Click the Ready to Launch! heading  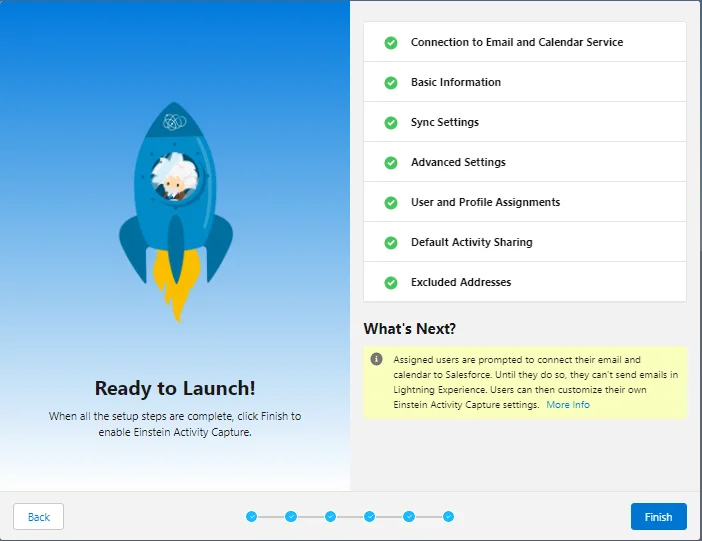(x=175, y=388)
